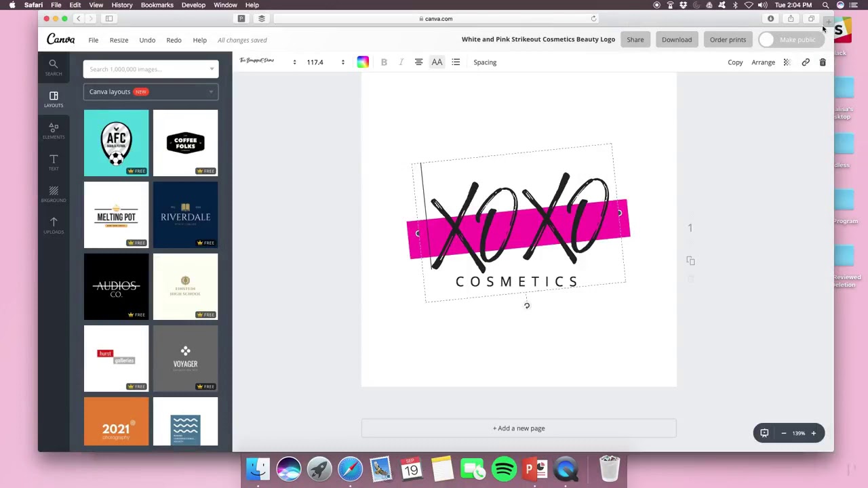Click the Download button
The width and height of the screenshot is (868, 488).
click(677, 39)
